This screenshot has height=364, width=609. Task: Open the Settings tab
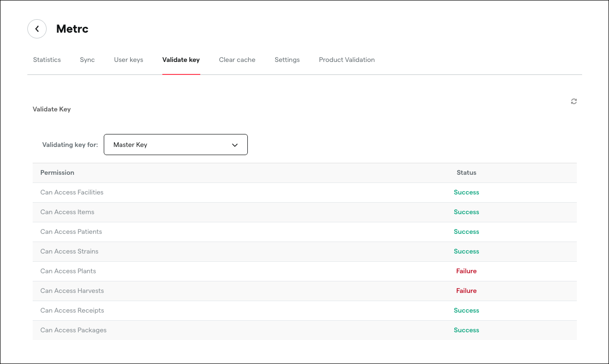[287, 60]
